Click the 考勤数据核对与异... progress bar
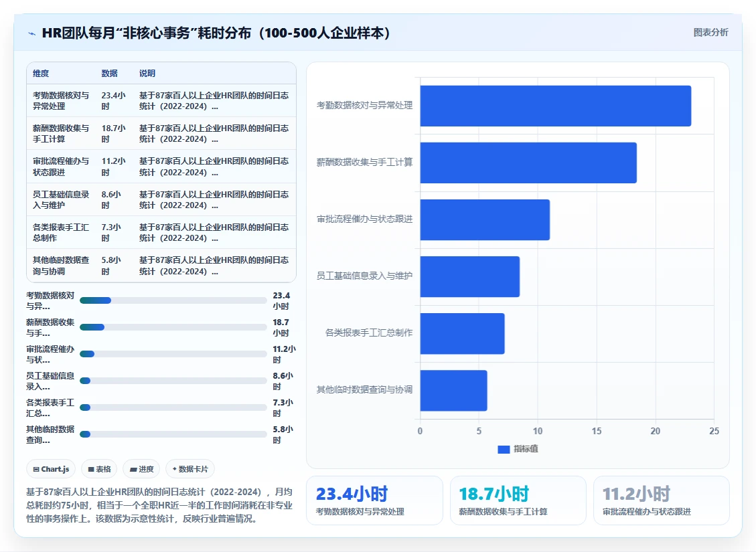The width and height of the screenshot is (756, 552). click(173, 300)
